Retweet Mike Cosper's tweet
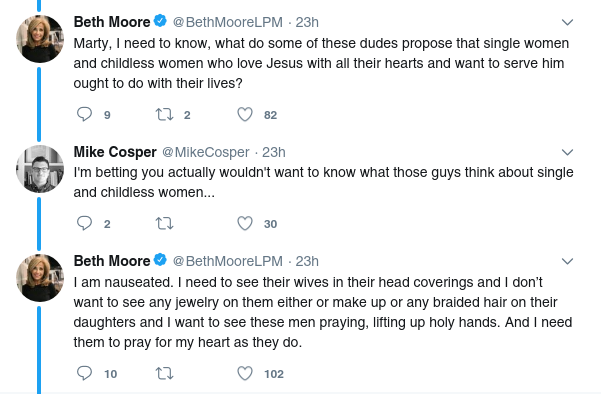Image resolution: width=601 pixels, height=394 pixels. [x=164, y=223]
